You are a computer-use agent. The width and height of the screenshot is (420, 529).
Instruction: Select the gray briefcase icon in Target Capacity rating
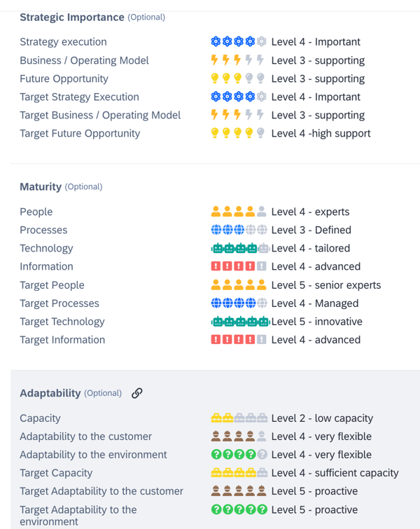tap(262, 473)
